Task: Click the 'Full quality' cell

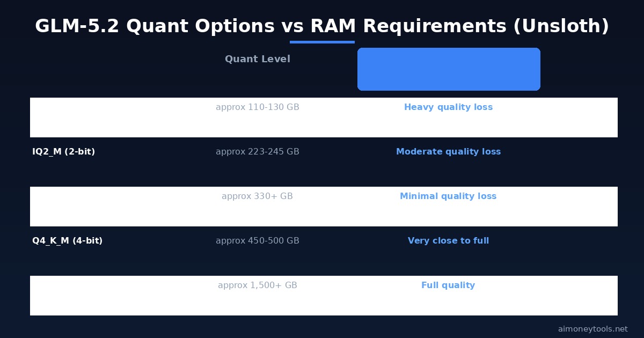Action: click(449, 285)
